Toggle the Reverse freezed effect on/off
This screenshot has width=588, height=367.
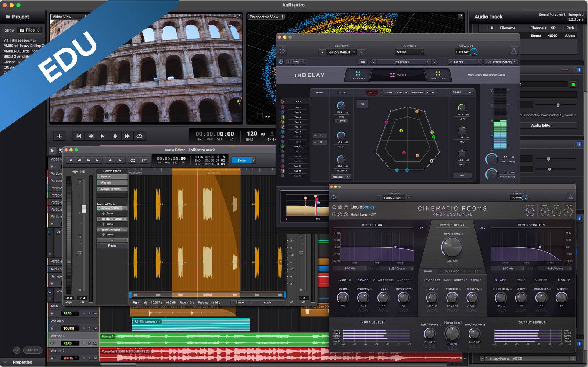click(x=99, y=177)
